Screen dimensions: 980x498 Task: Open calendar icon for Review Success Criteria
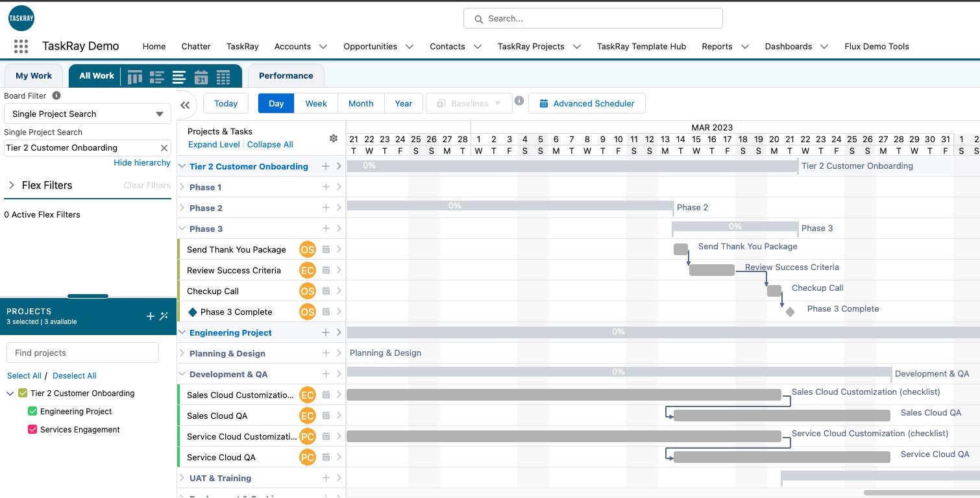[326, 270]
